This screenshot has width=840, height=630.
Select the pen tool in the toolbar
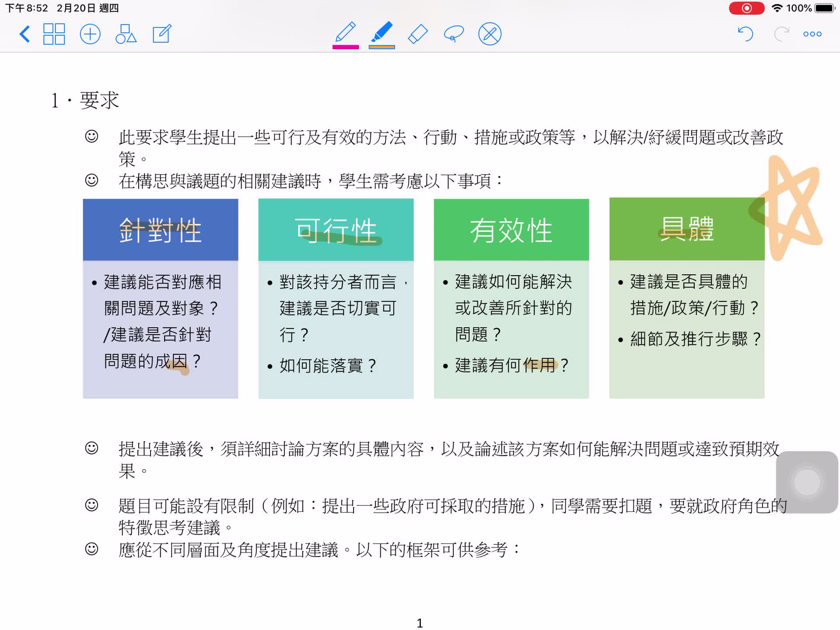[345, 33]
